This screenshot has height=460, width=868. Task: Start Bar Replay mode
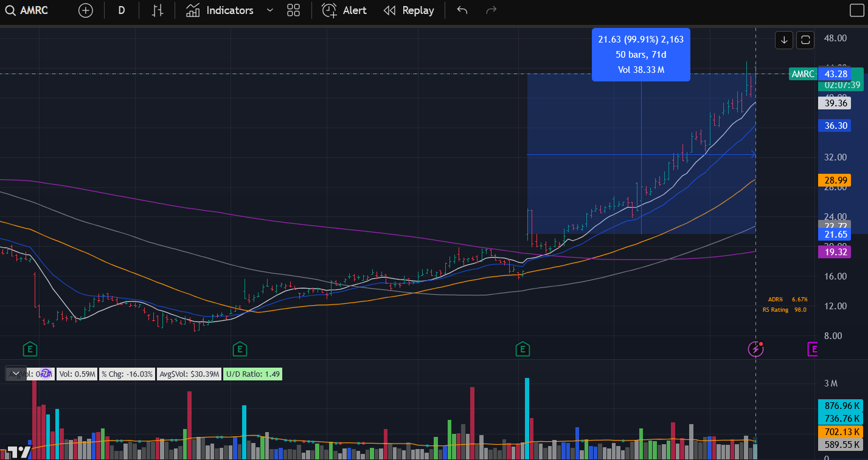point(409,10)
